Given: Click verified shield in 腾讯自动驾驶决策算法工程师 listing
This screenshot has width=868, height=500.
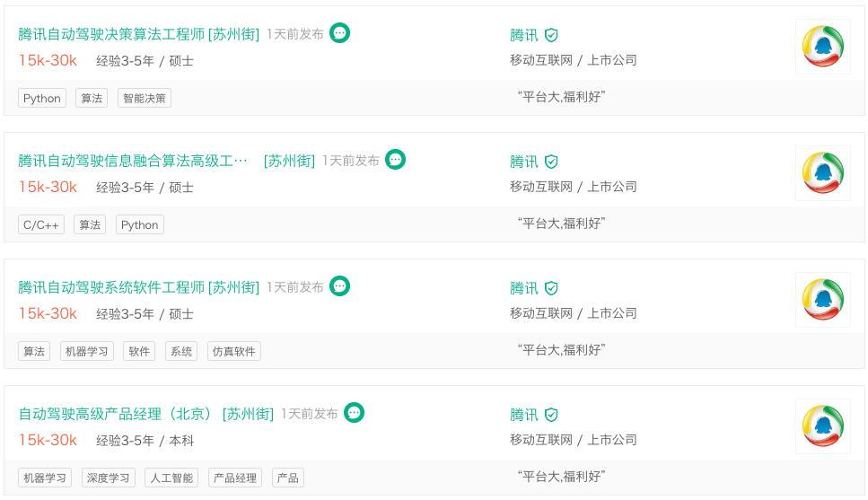Looking at the screenshot, I should (x=551, y=35).
